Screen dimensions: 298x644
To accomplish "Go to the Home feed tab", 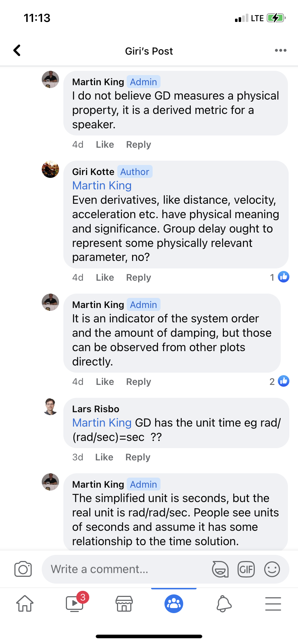I will coord(25,603).
